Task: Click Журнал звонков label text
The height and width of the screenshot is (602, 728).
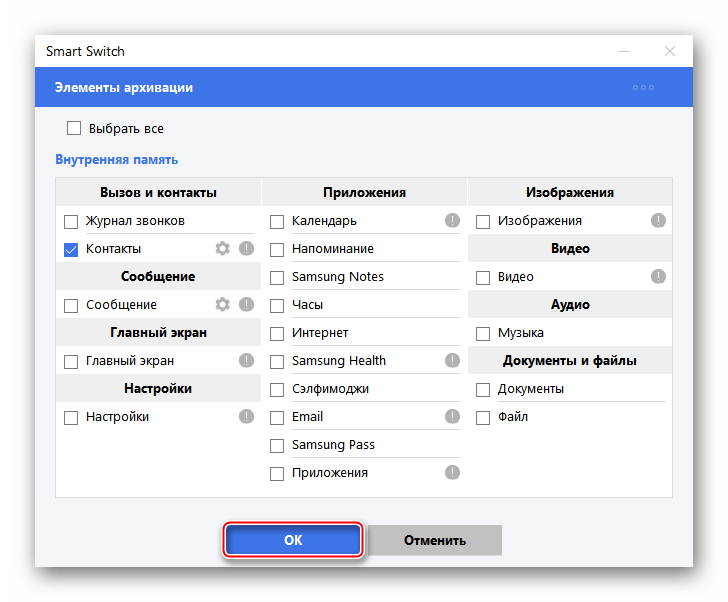Action: [x=135, y=220]
